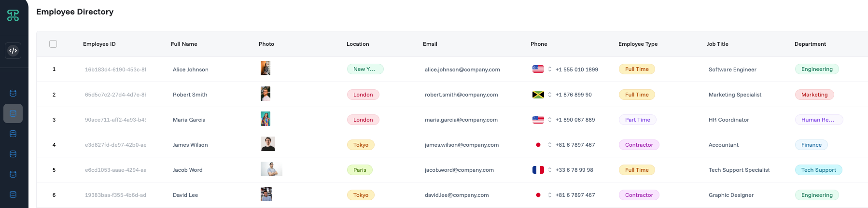Open the first database icon in sidebar
The width and height of the screenshot is (868, 208).
[x=13, y=93]
